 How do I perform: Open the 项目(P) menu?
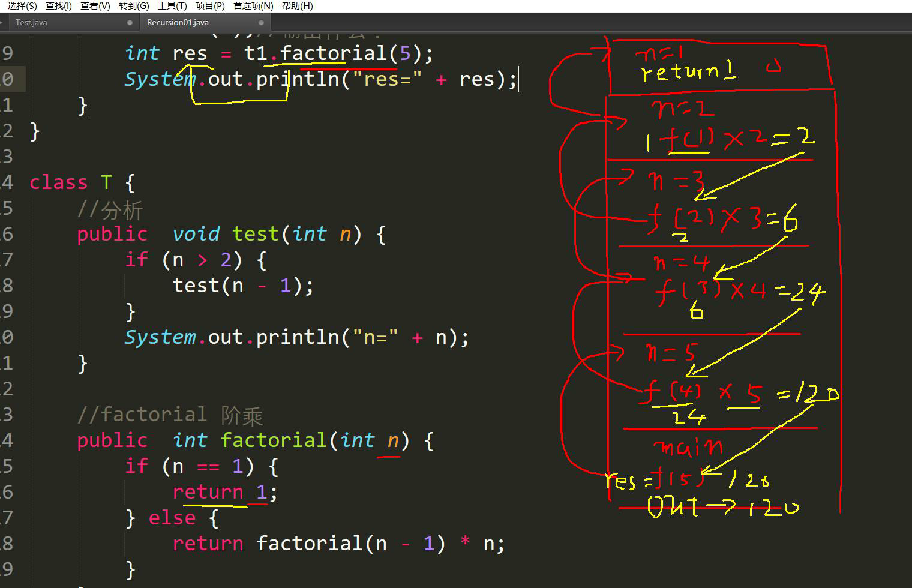[x=210, y=6]
